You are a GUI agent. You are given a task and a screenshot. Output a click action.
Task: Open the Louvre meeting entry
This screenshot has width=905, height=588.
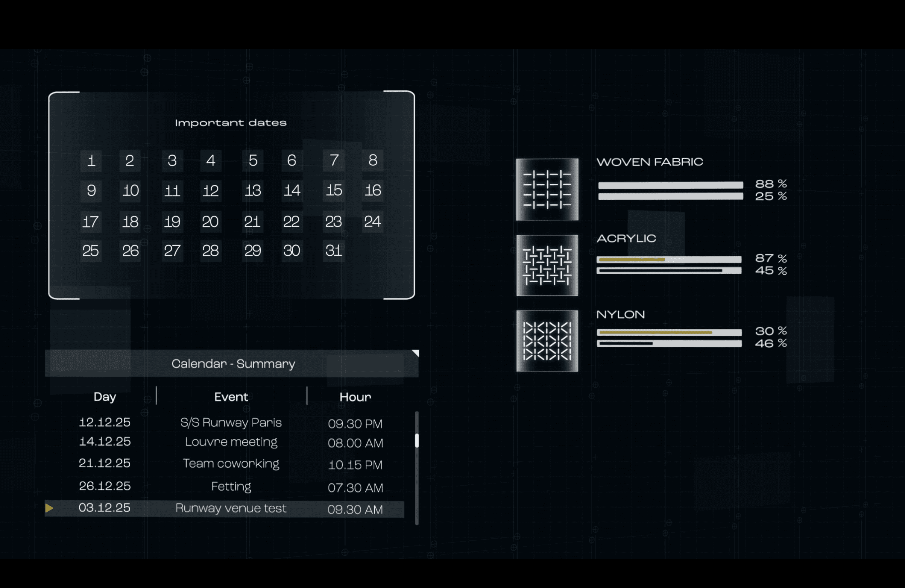coord(231,442)
